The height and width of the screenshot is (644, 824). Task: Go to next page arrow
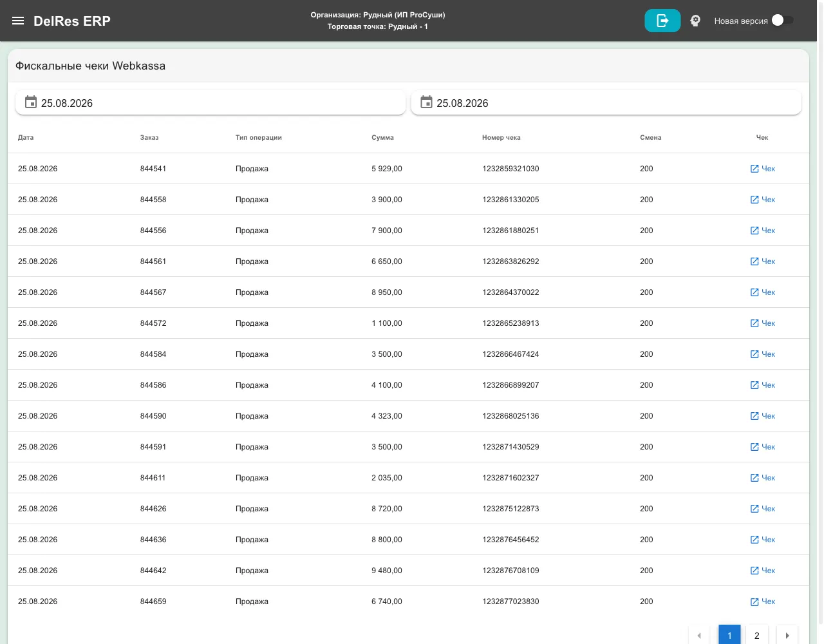787,635
